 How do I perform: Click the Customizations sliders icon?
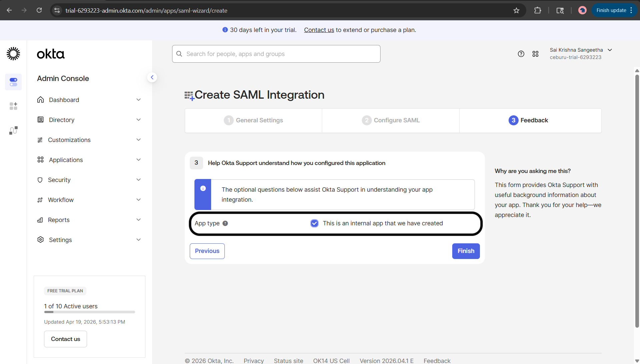[40, 140]
